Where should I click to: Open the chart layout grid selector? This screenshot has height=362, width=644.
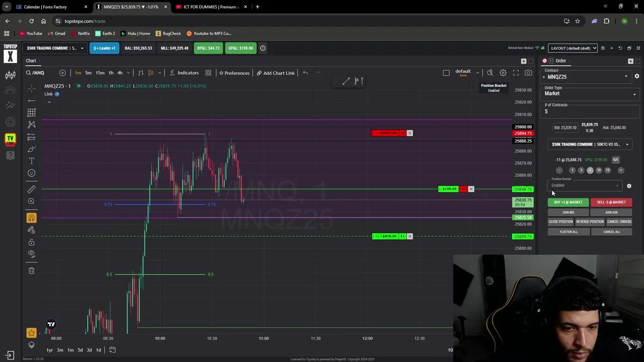[x=208, y=73]
